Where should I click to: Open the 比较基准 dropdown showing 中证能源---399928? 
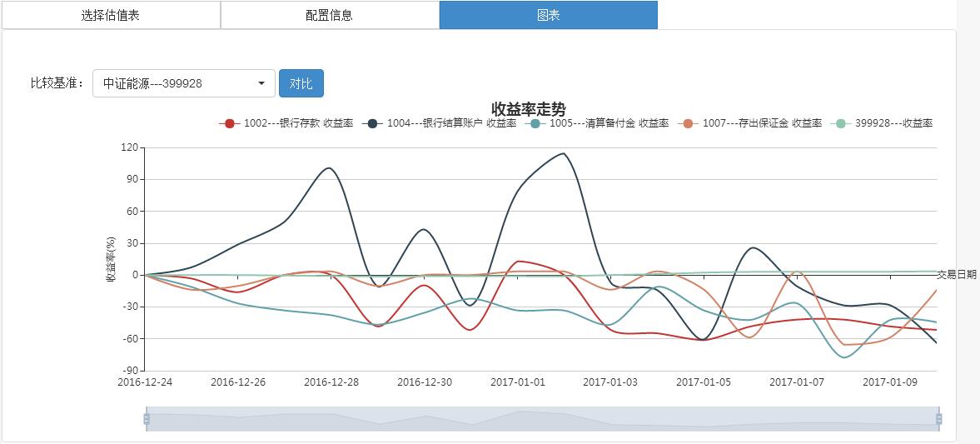184,83
